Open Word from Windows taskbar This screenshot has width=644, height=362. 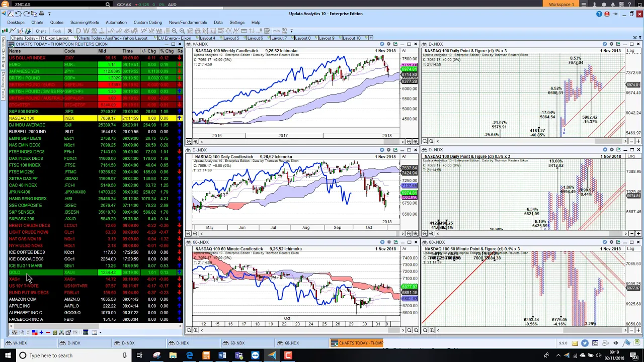222,355
